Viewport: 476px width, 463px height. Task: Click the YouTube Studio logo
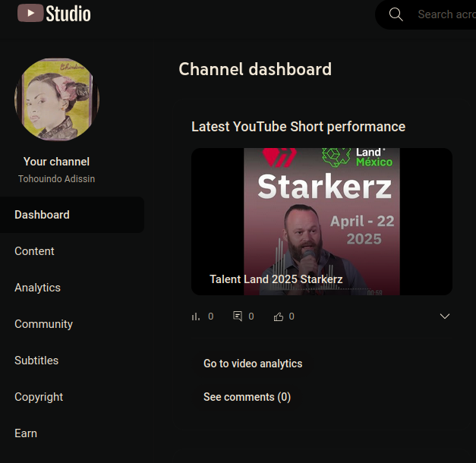tap(54, 14)
